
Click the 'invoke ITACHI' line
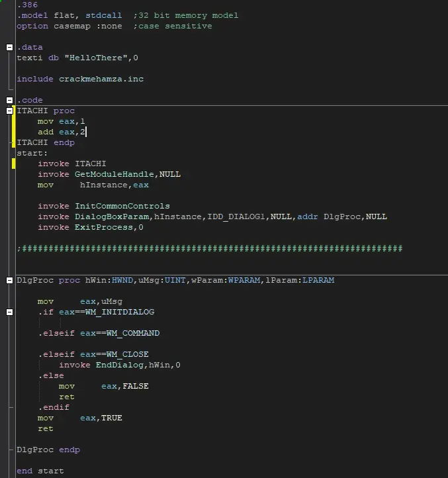72,164
